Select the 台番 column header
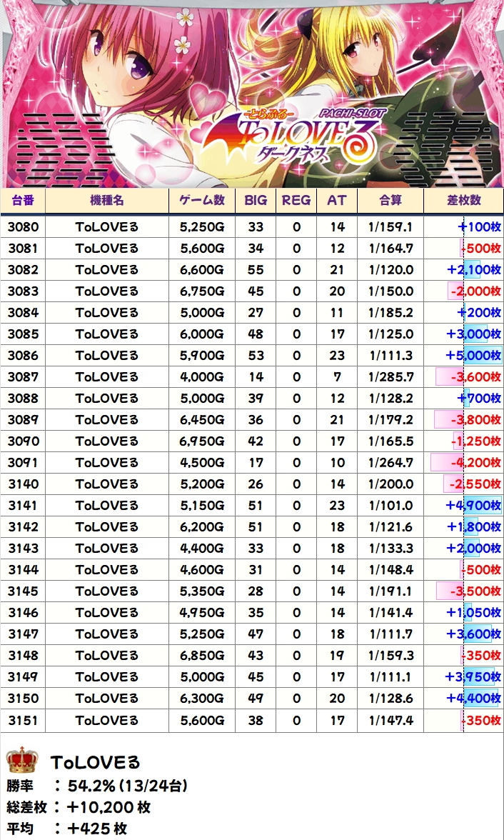Viewport: 504px width, 840px height. click(23, 201)
